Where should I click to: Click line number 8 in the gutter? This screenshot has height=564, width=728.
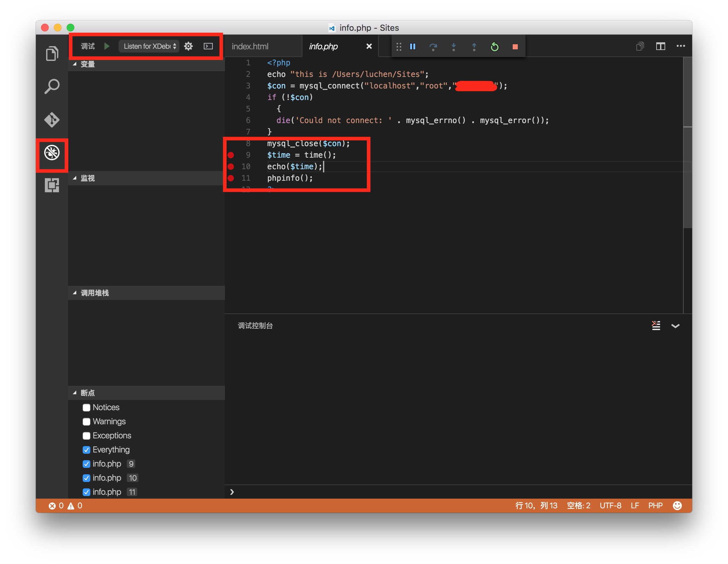(248, 144)
